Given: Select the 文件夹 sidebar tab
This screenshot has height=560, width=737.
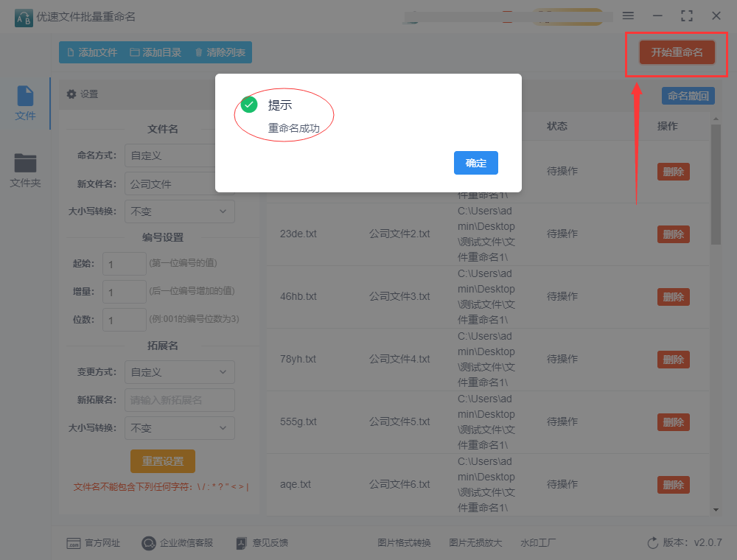Looking at the screenshot, I should tap(25, 170).
